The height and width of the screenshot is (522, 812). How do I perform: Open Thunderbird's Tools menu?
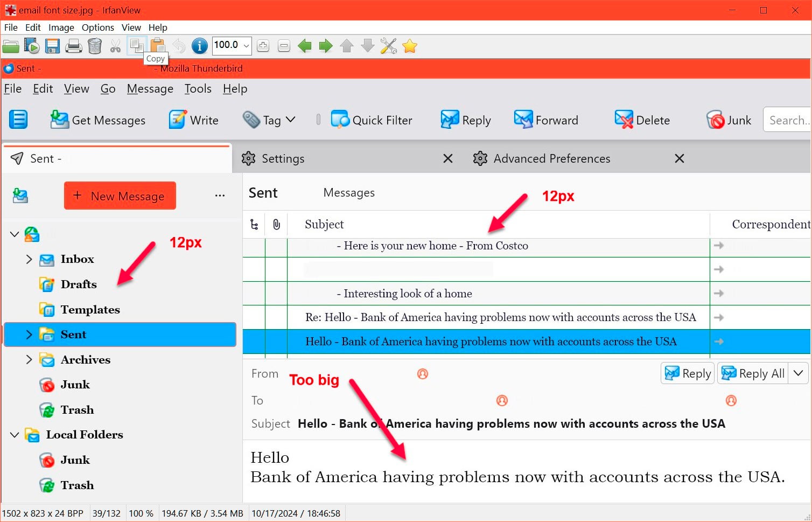click(198, 89)
